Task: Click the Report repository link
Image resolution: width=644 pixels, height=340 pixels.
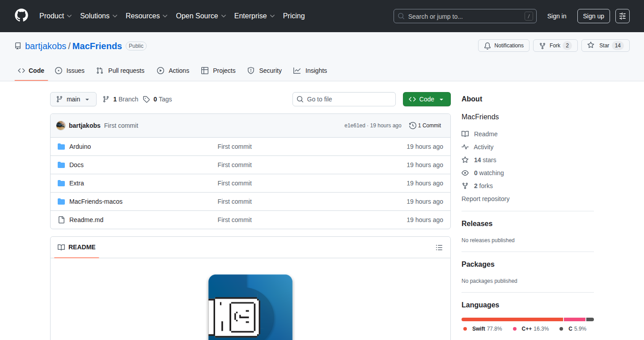Action: click(x=485, y=199)
